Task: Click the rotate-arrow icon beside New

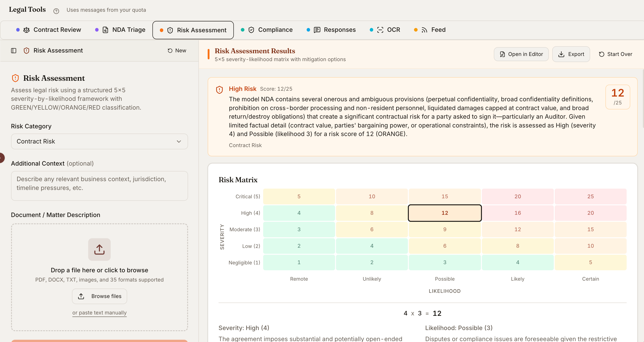Action: (x=170, y=51)
